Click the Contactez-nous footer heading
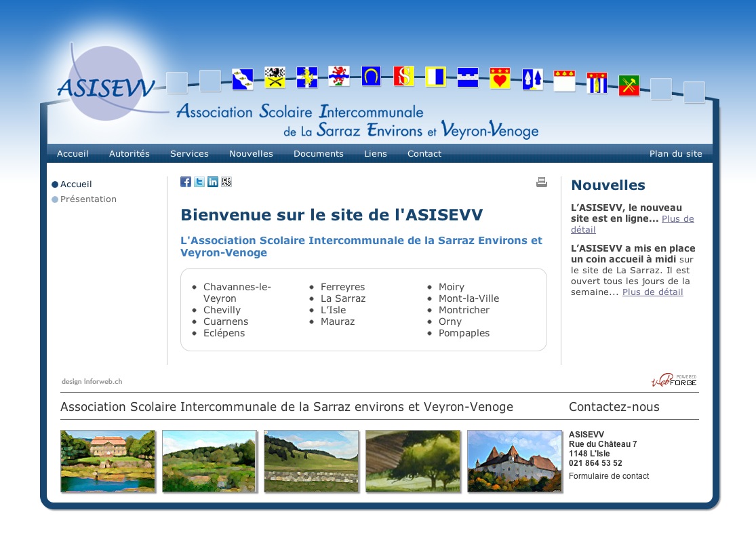This screenshot has height=550, width=756. (614, 407)
